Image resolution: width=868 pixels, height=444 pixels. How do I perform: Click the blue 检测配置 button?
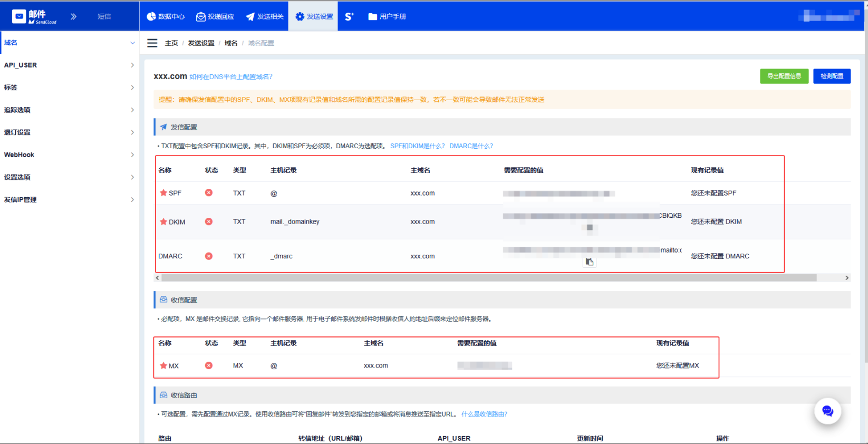(x=832, y=76)
